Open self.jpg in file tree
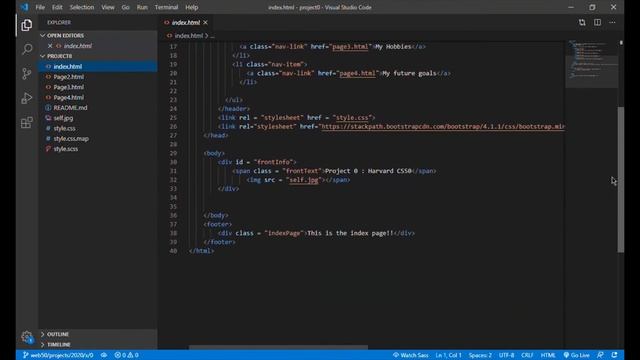 click(63, 118)
